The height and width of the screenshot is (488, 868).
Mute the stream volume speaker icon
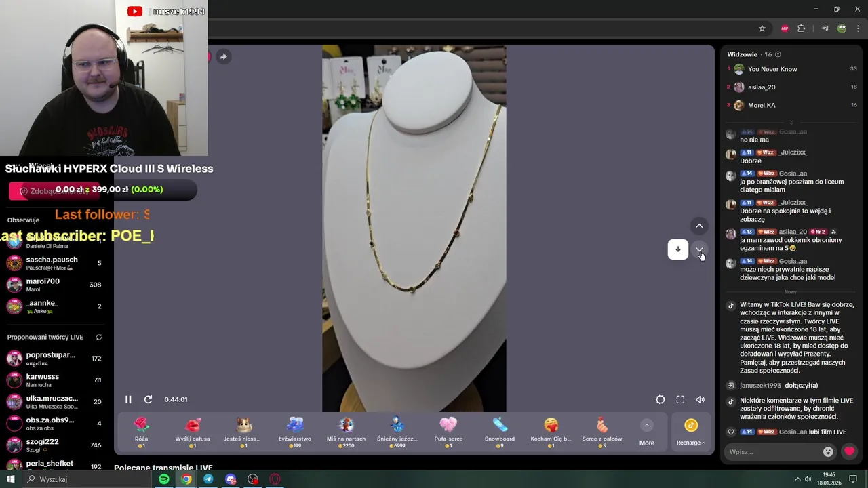click(x=700, y=399)
